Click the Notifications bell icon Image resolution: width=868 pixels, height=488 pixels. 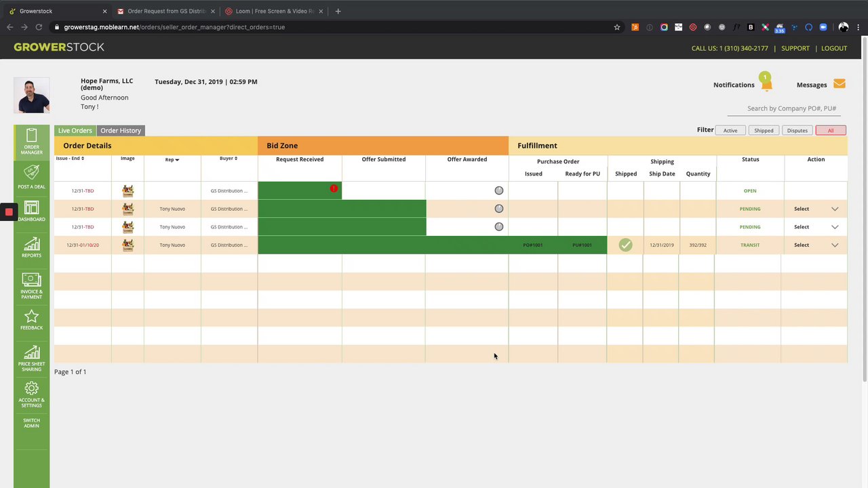coord(766,84)
